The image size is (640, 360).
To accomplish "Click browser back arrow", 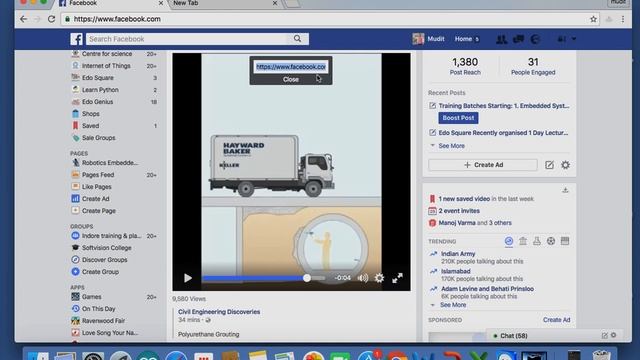I will [24, 19].
